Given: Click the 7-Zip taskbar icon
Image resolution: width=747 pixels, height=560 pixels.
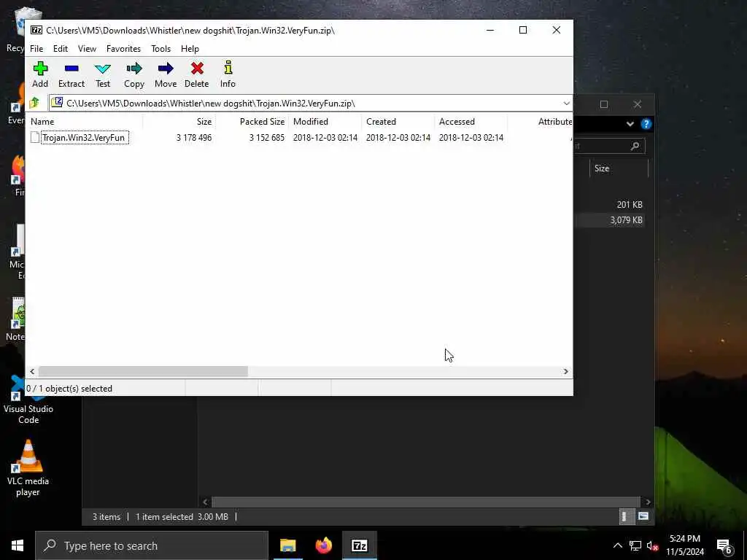Looking at the screenshot, I should coord(359,545).
